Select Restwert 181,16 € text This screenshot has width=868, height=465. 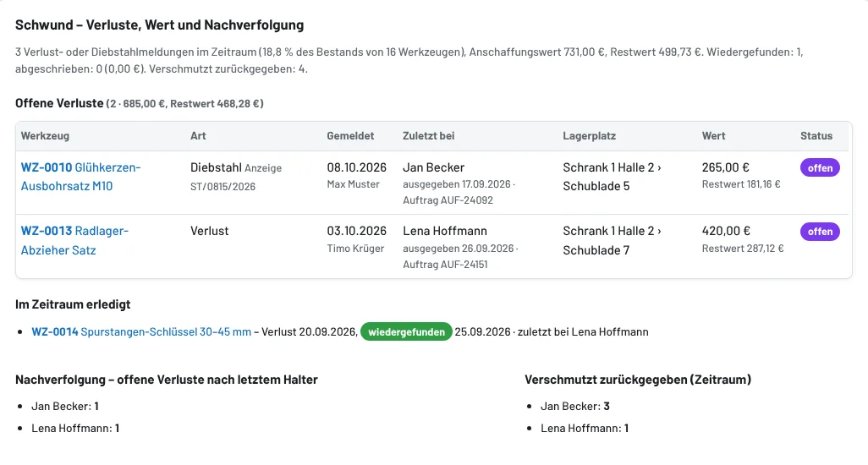pyautogui.click(x=741, y=184)
